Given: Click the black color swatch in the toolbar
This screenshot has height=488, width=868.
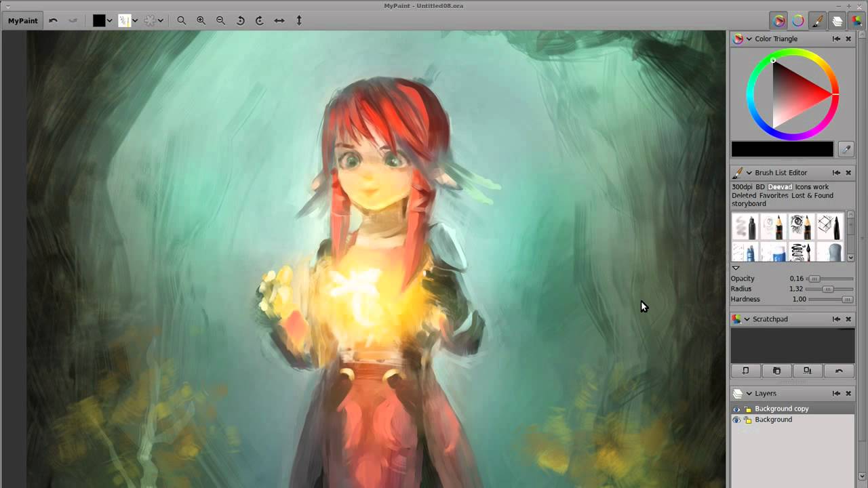Looking at the screenshot, I should (99, 20).
